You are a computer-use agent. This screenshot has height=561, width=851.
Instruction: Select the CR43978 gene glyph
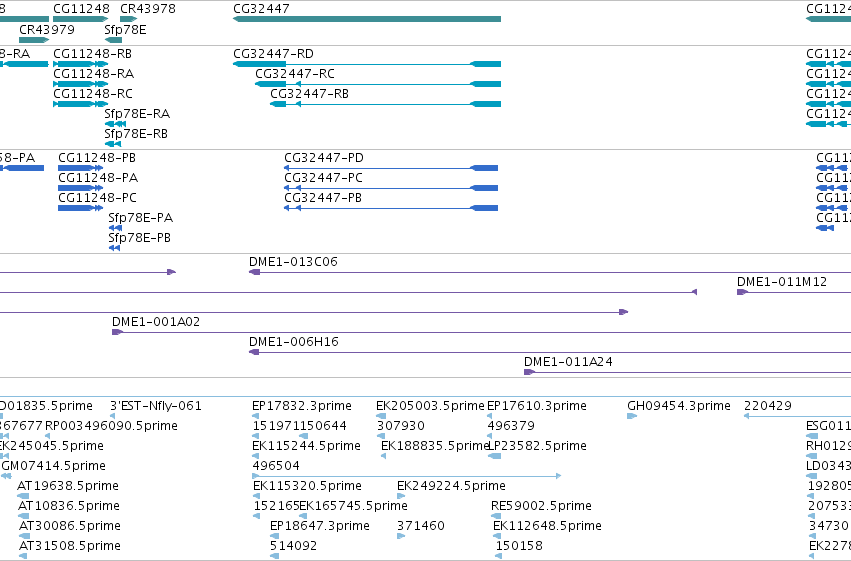[128, 19]
